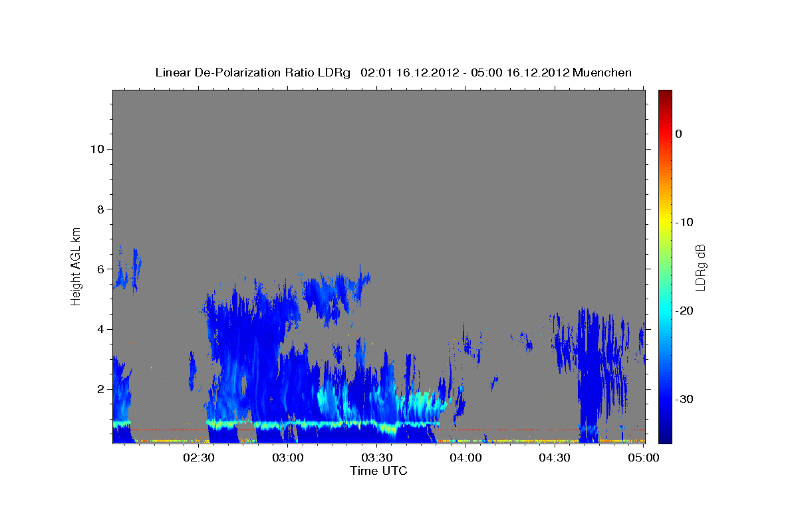This screenshot has width=798, height=532.
Task: Click the 04:00 time tick label
Action: tap(465, 458)
